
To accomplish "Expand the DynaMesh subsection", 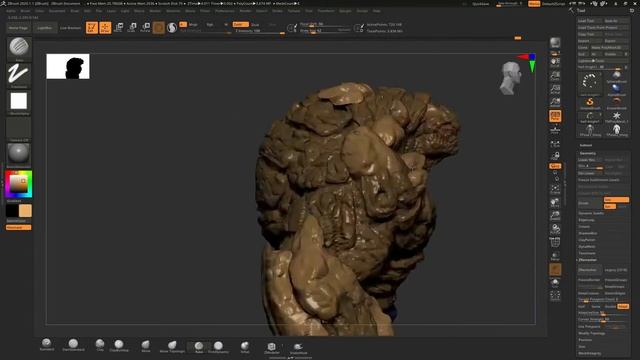I will pos(587,247).
